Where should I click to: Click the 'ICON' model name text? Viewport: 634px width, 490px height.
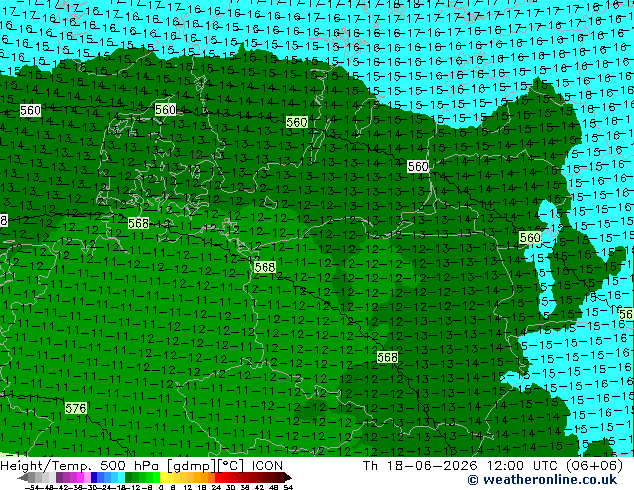tap(267, 466)
